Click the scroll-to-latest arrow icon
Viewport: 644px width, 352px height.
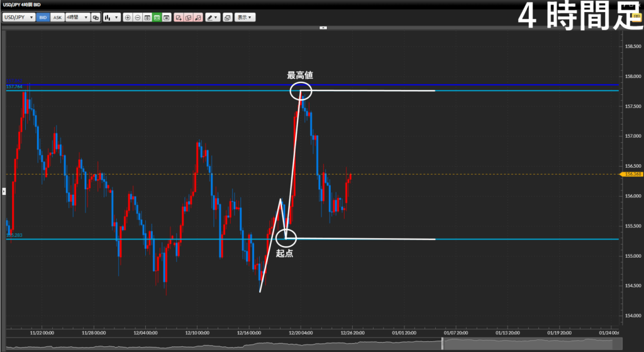tap(167, 18)
